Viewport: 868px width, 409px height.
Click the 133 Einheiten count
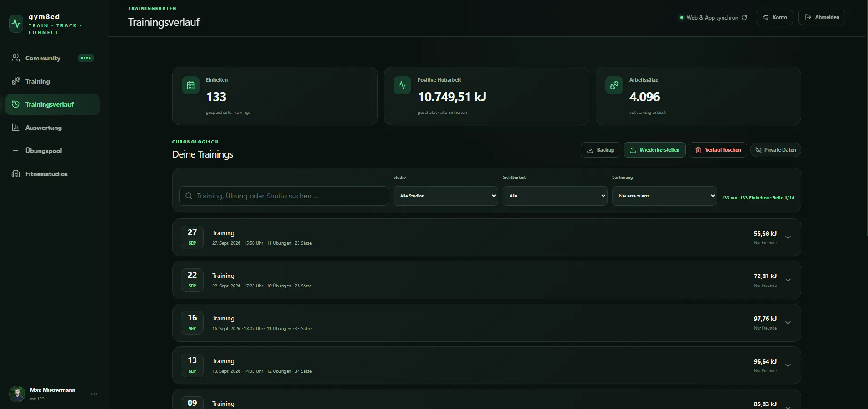tap(216, 97)
